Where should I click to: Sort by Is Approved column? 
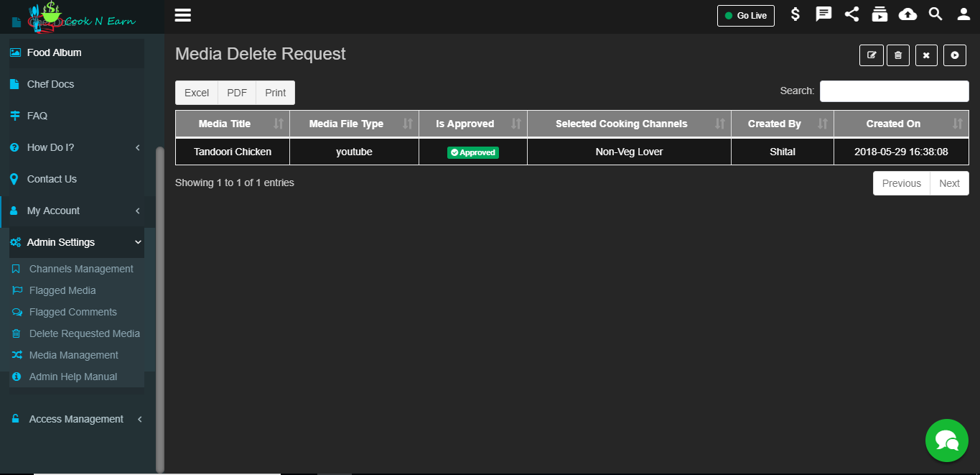point(473,124)
